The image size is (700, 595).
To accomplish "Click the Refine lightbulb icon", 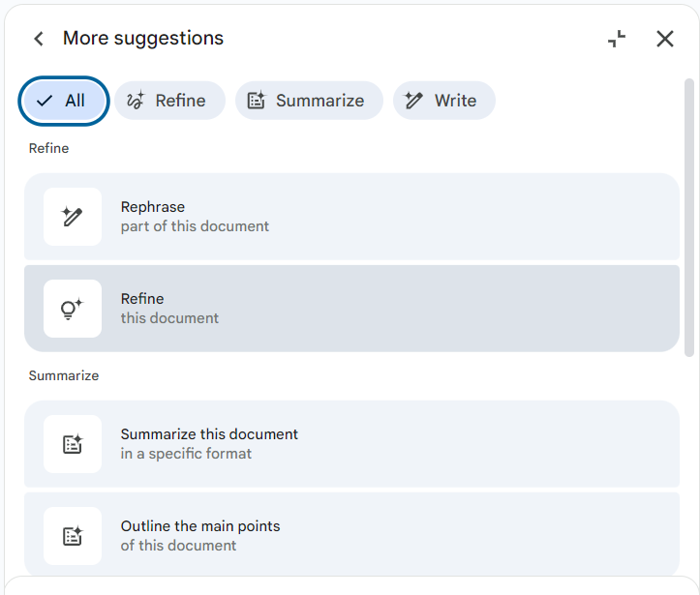I will (x=73, y=309).
